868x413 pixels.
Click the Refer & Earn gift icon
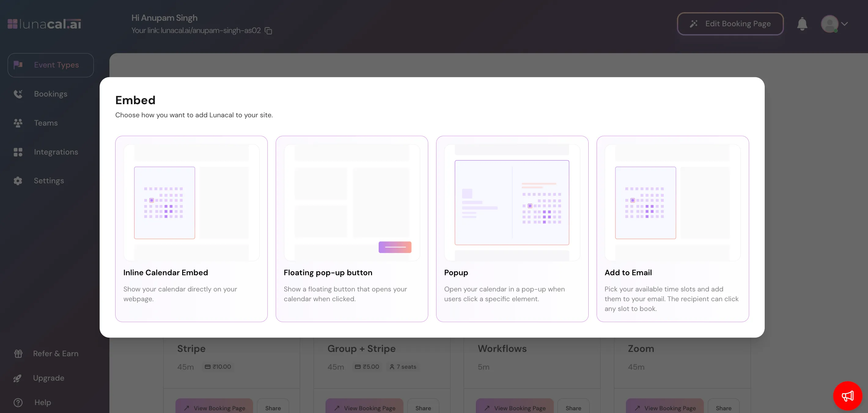pyautogui.click(x=18, y=353)
